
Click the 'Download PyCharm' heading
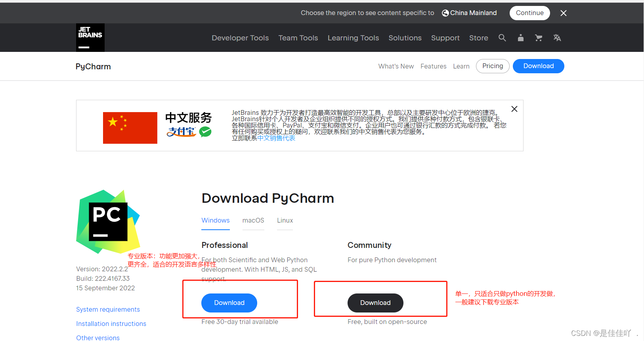[x=268, y=198]
